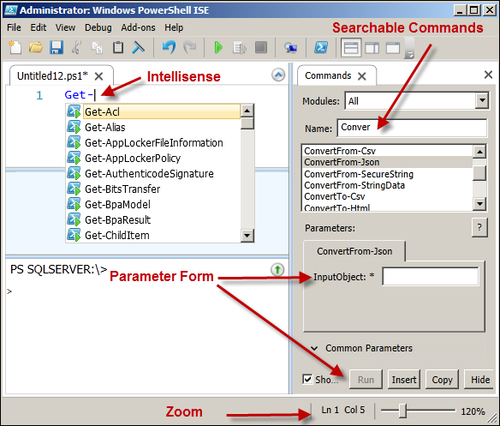Open the Help menu
This screenshot has width=500, height=426.
(x=174, y=27)
